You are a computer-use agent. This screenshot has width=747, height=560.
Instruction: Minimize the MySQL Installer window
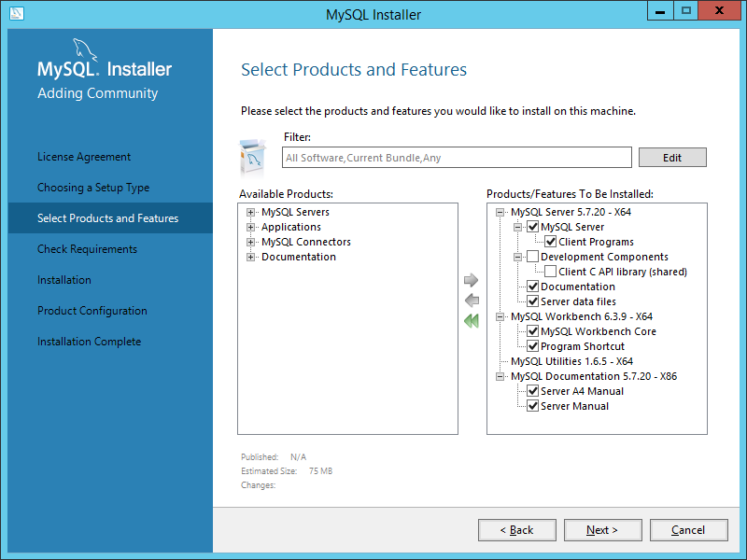point(660,10)
